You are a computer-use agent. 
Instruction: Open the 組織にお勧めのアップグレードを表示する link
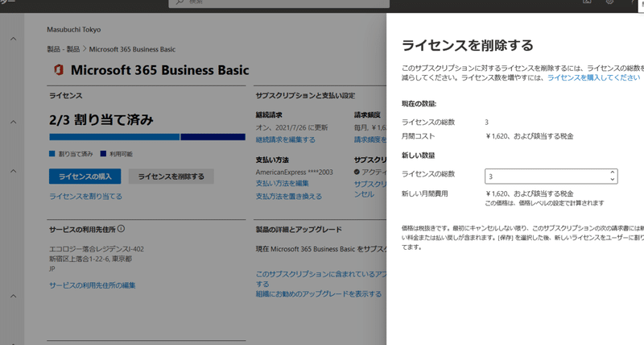pyautogui.click(x=319, y=294)
